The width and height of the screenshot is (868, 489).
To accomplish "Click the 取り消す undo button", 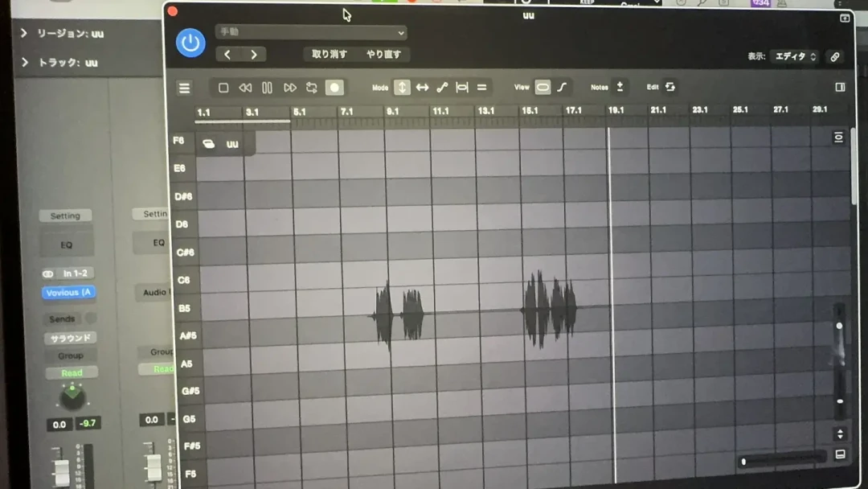I will (329, 54).
